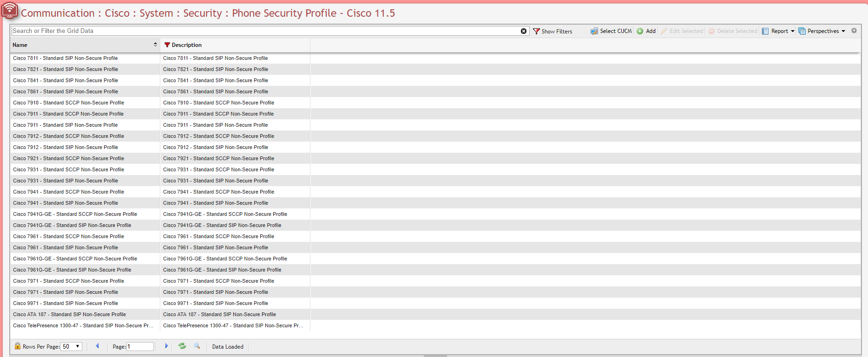Click the Search or Filter grid field
The width and height of the screenshot is (868, 357).
coord(265,31)
